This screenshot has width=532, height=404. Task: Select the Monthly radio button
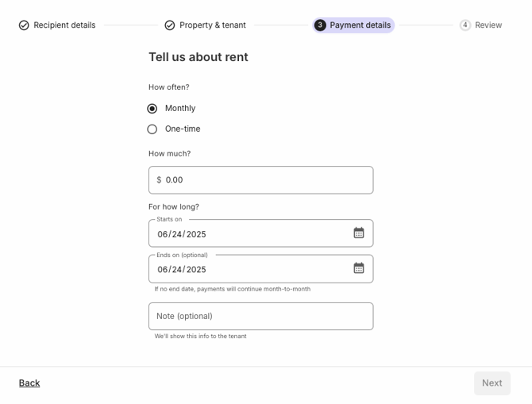152,109
